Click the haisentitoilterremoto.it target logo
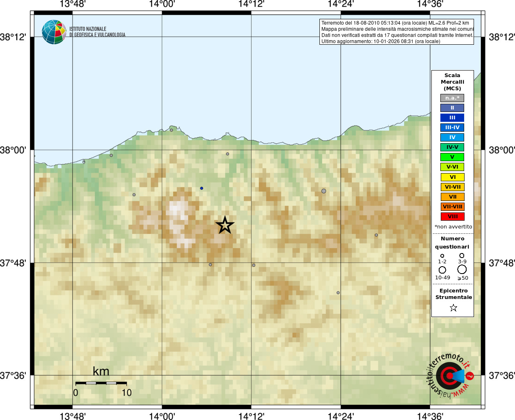 451,376
